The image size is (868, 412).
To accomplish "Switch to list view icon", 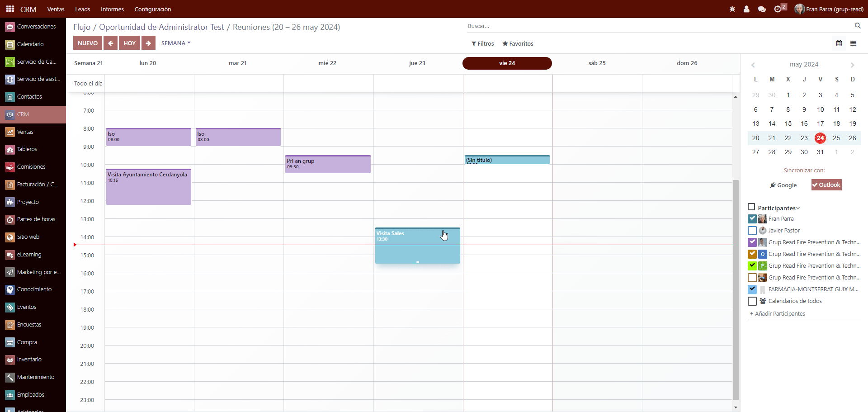I will (x=854, y=43).
